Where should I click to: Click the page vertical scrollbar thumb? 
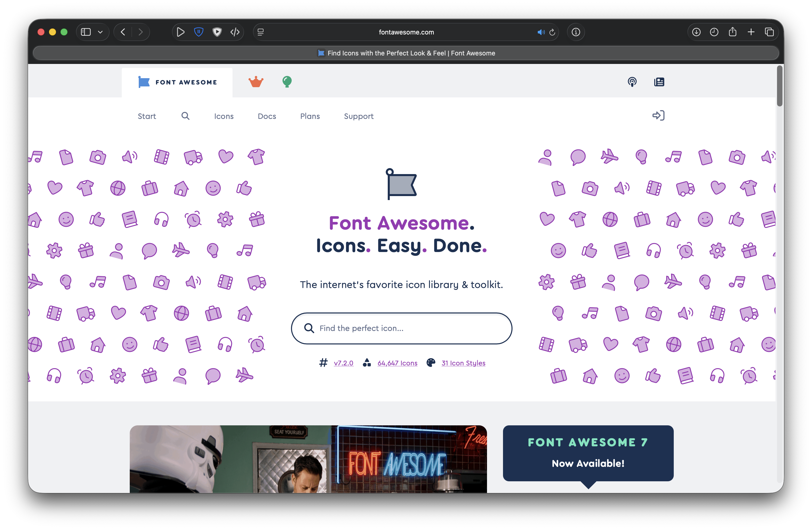779,86
